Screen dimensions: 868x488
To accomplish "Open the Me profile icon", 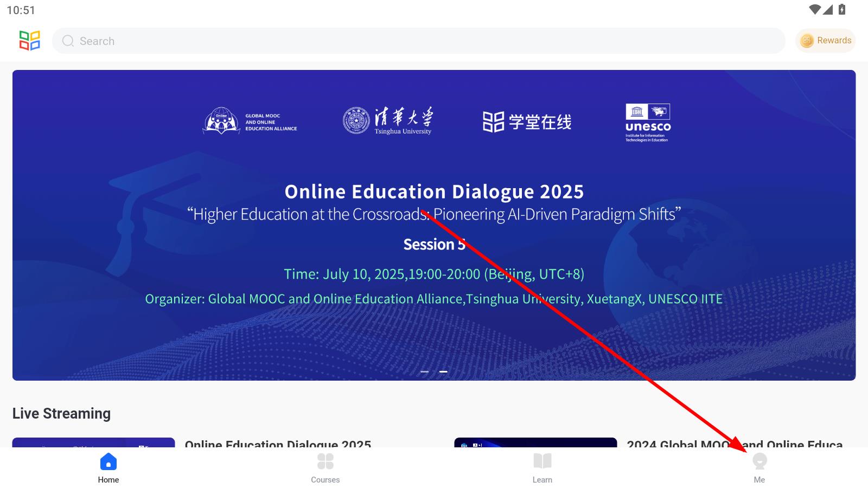I will 759,461.
